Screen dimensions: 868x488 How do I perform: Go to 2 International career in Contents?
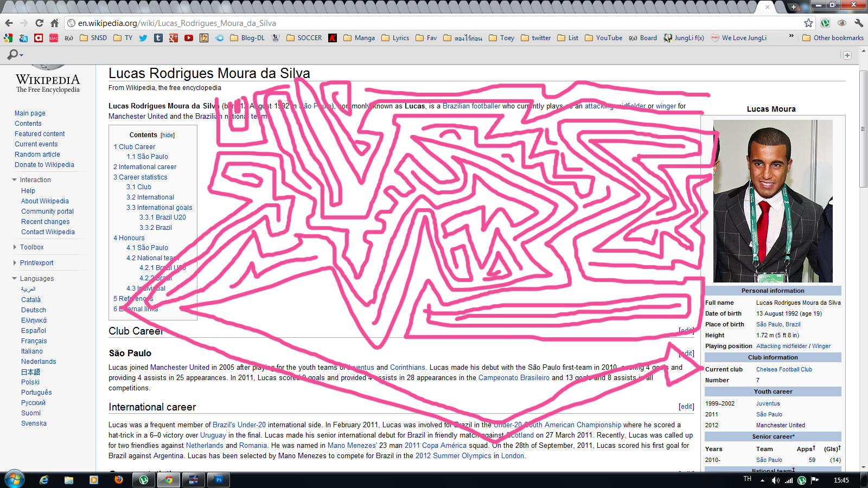(x=145, y=167)
